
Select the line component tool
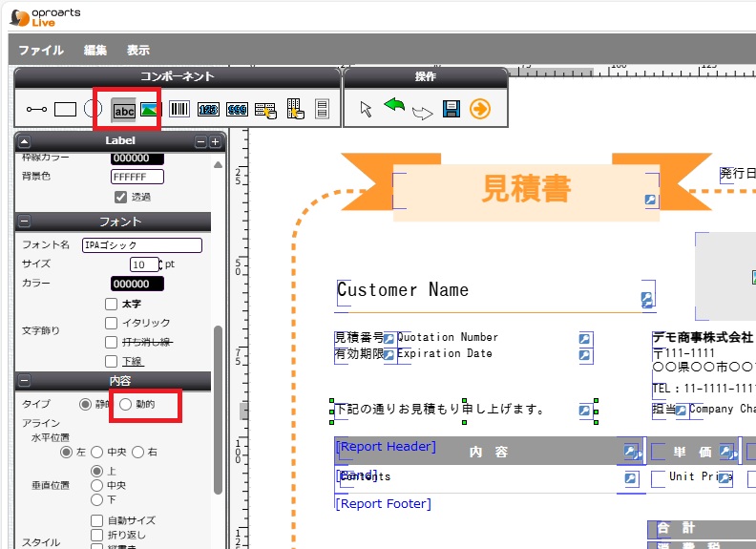(37, 110)
